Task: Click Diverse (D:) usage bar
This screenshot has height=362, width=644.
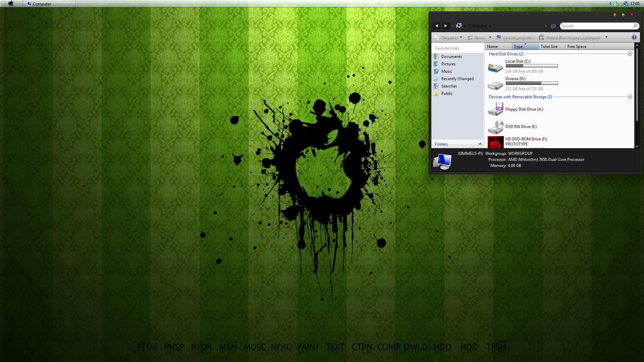Action: [532, 83]
